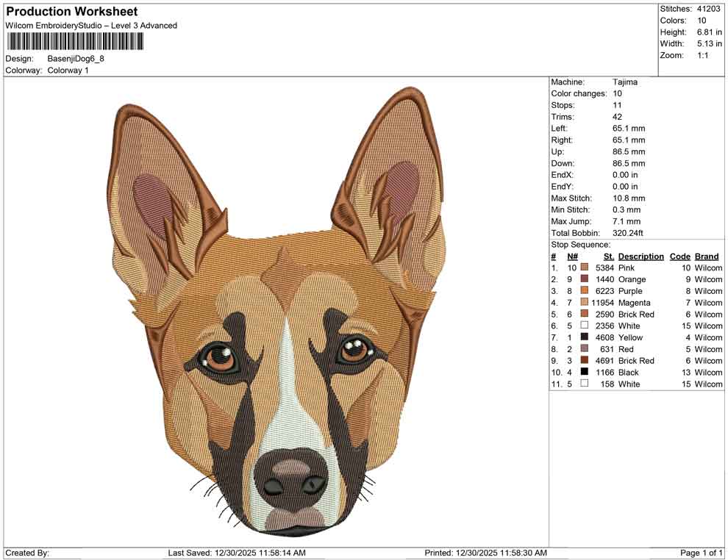728x560 pixels.
Task: Click the Stop Sequence heading
Action: click(580, 244)
